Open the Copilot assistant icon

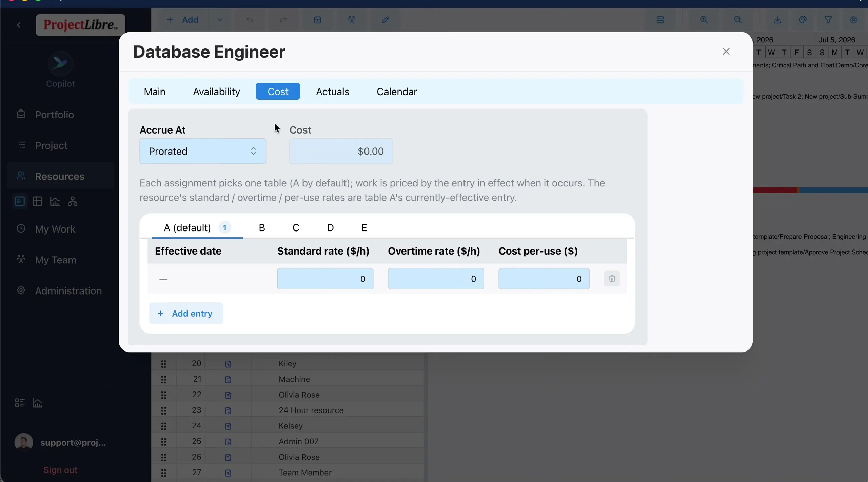click(x=60, y=63)
